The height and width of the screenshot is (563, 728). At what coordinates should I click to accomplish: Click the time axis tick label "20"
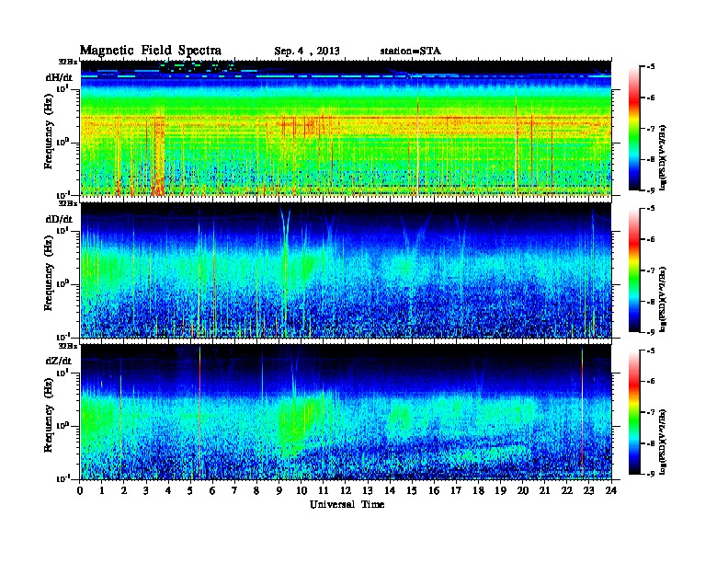pyautogui.click(x=523, y=491)
